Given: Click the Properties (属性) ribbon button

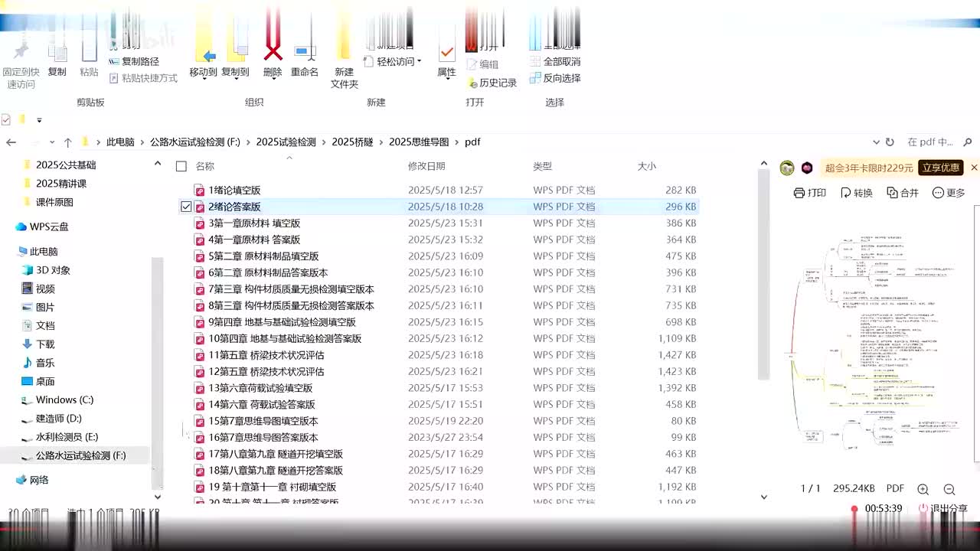Looking at the screenshot, I should tap(446, 61).
